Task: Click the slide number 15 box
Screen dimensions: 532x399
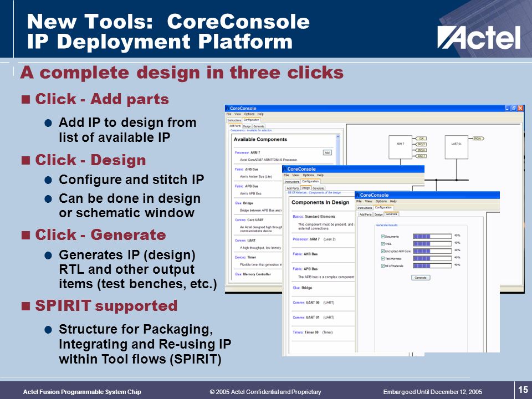Action: coord(523,390)
